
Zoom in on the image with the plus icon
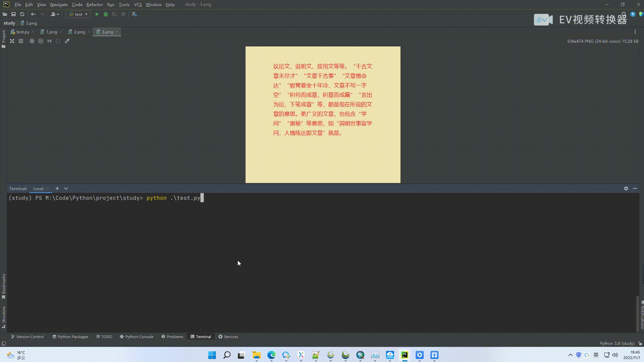pyautogui.click(x=32, y=41)
